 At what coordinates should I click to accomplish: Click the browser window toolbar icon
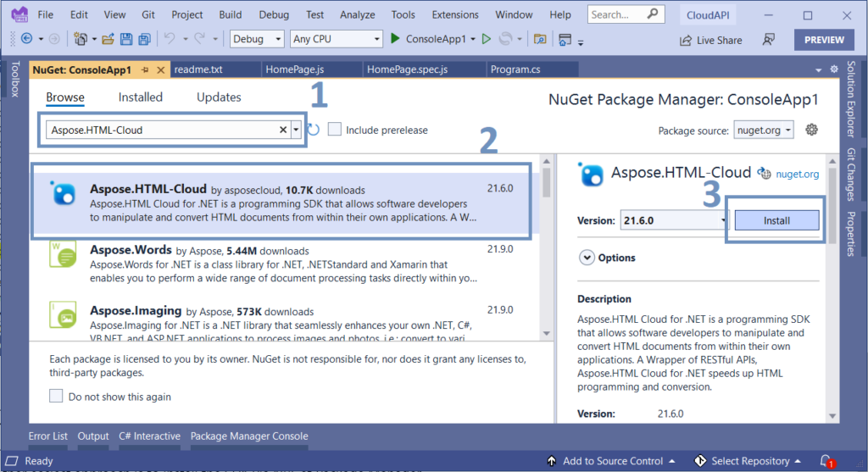coord(565,39)
